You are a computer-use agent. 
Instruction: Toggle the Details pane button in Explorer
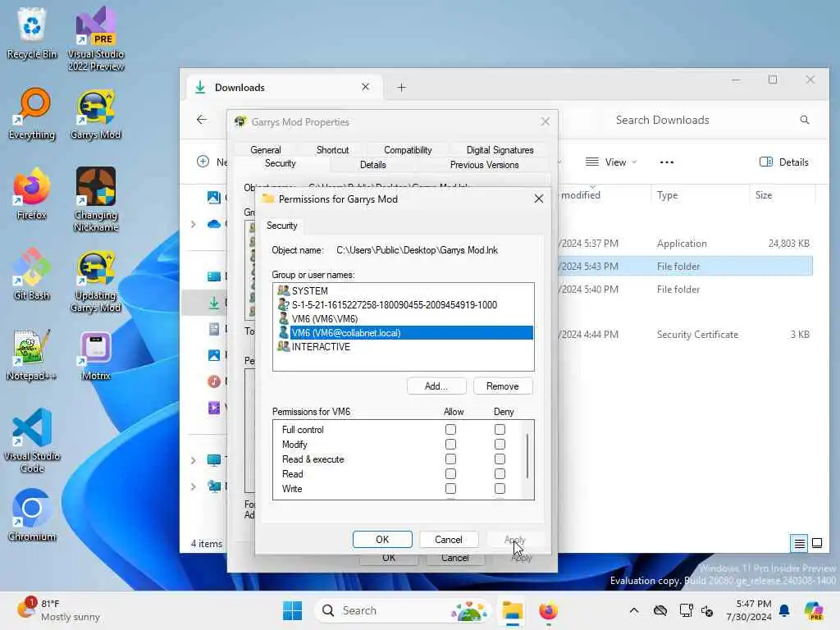click(x=783, y=162)
